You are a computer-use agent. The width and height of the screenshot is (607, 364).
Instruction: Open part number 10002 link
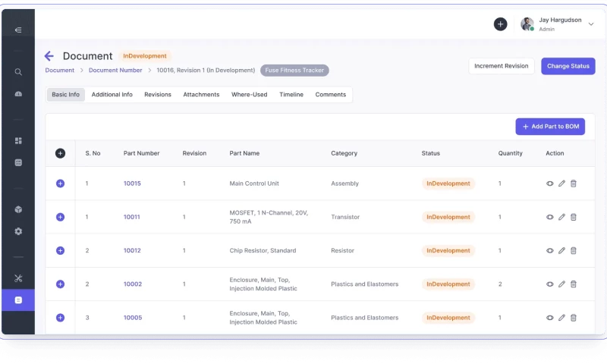(x=132, y=284)
